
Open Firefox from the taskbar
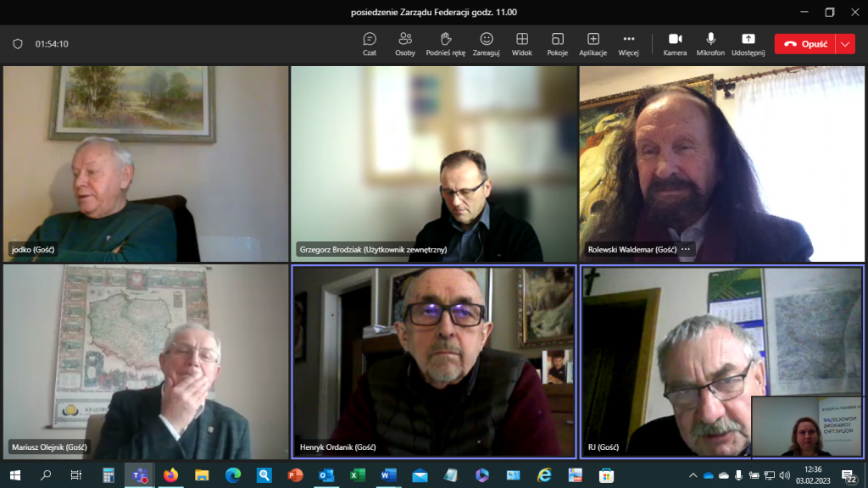[x=171, y=475]
